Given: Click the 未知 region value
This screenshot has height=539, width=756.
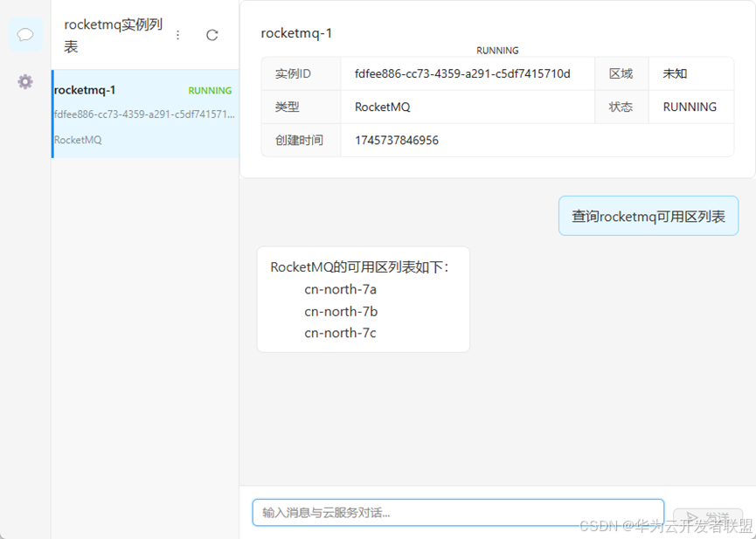Looking at the screenshot, I should pos(675,73).
